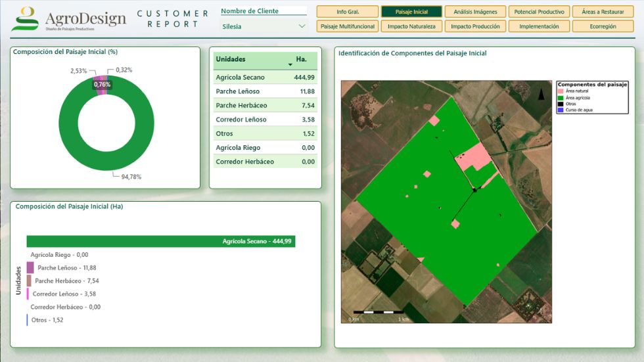Click the Composición del Paisaje Inicial (%) title

[65, 52]
